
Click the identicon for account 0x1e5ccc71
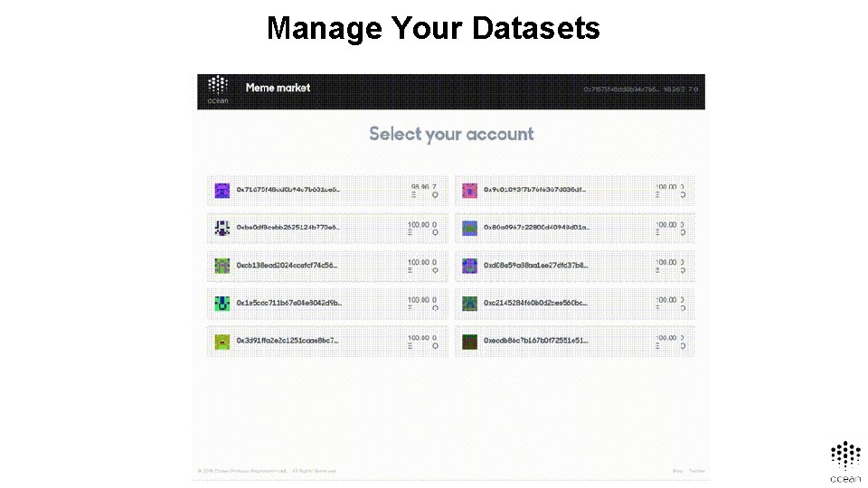[222, 304]
